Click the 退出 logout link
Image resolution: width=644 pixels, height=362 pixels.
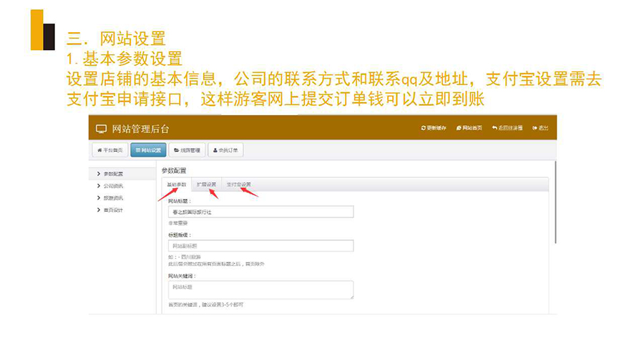coord(540,128)
